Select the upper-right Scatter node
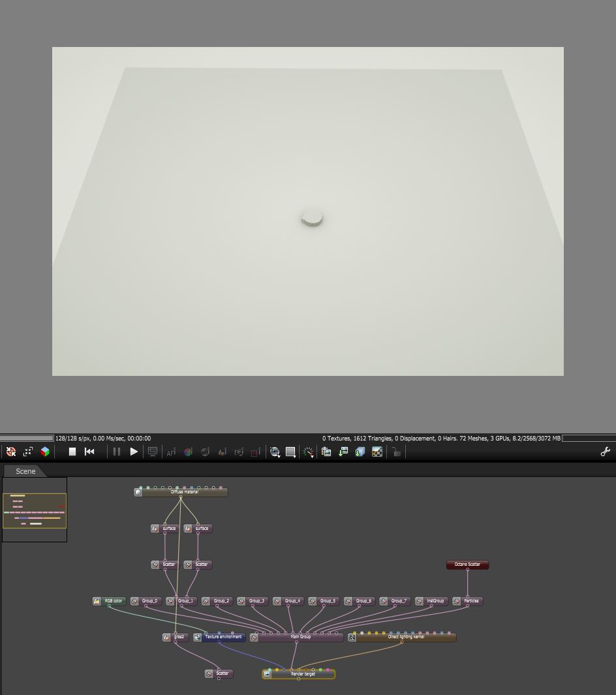This screenshot has width=616, height=695. pyautogui.click(x=198, y=564)
